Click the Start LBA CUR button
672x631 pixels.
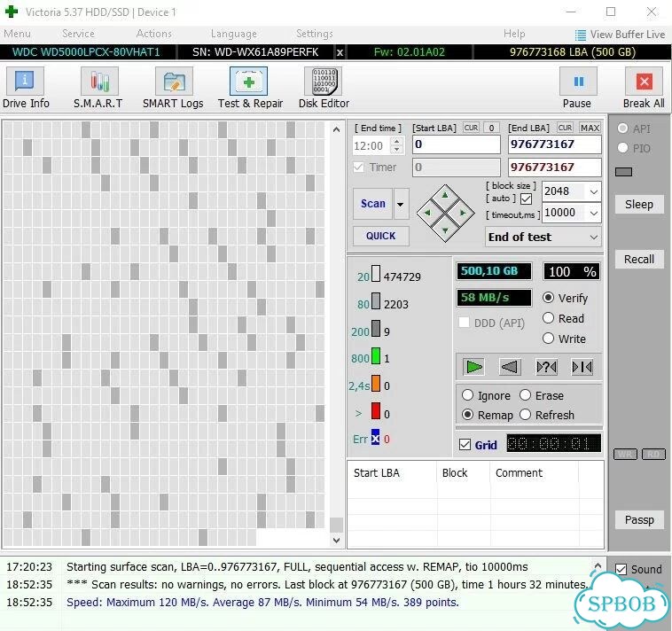click(x=472, y=128)
